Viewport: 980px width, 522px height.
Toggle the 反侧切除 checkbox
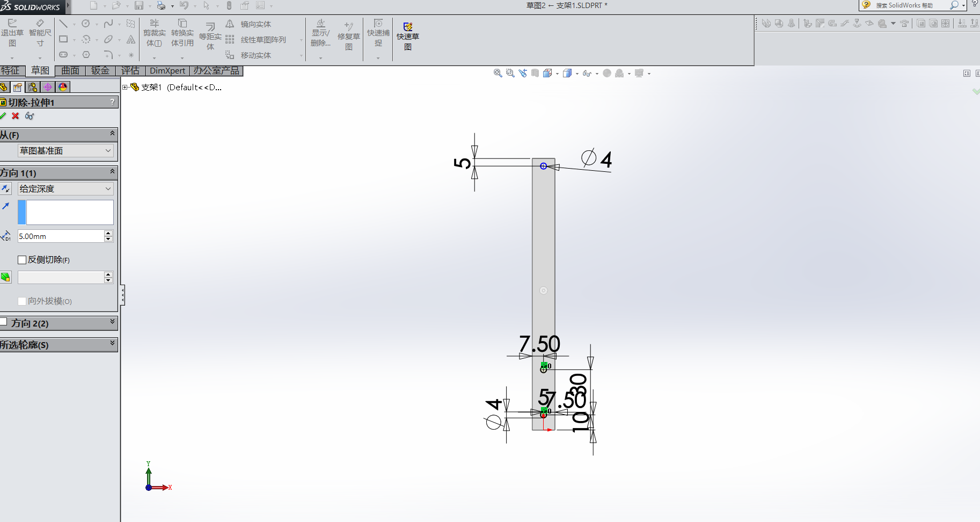pyautogui.click(x=22, y=260)
